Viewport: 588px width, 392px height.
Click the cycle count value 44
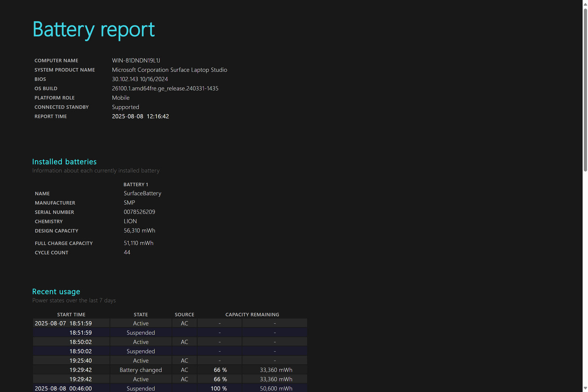(127, 252)
